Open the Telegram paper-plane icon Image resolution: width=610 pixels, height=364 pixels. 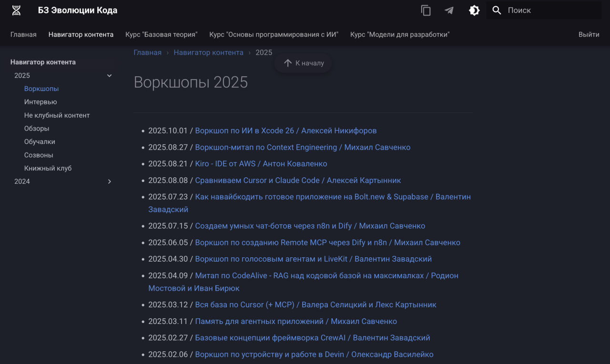coord(449,10)
